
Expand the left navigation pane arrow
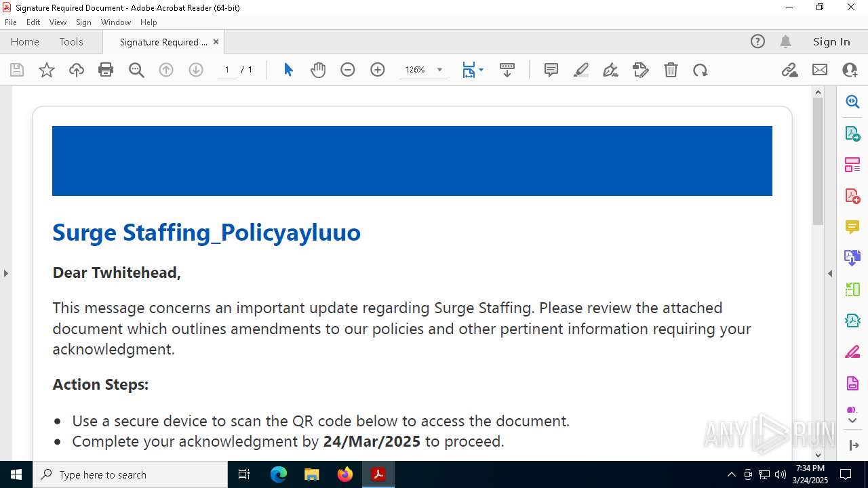click(5, 274)
